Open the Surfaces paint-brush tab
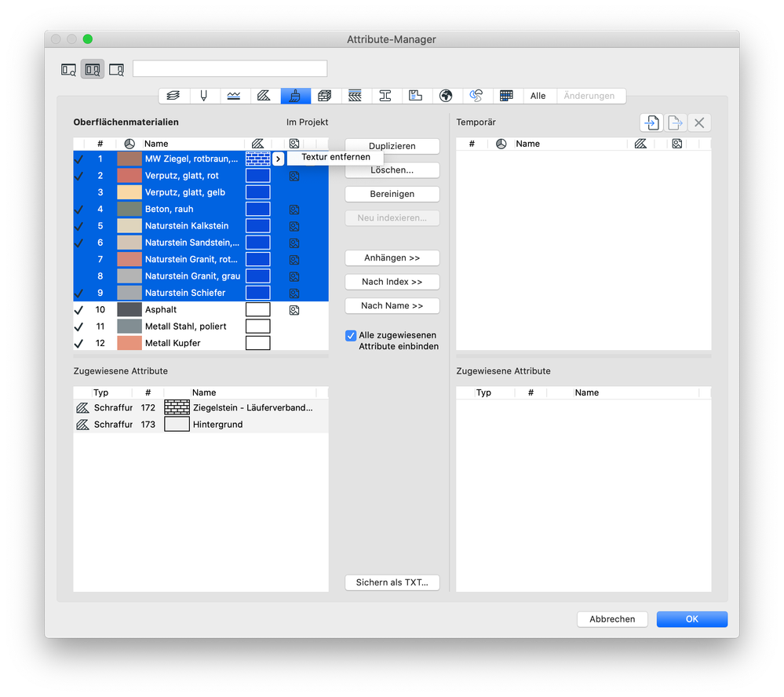This screenshot has width=784, height=697. (x=295, y=96)
